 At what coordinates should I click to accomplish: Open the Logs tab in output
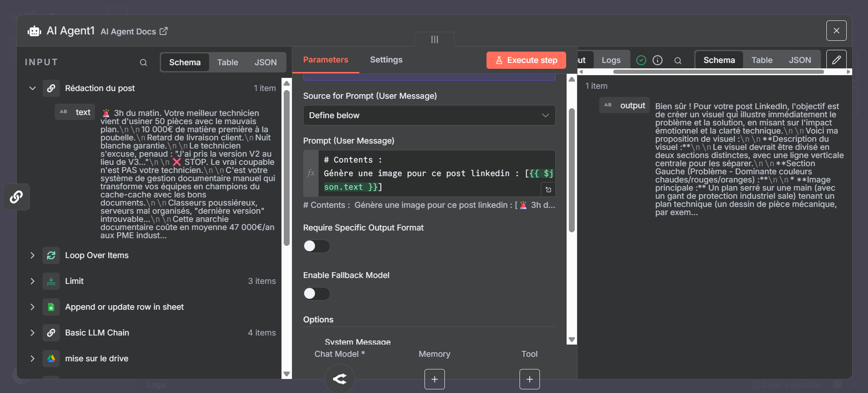click(610, 60)
